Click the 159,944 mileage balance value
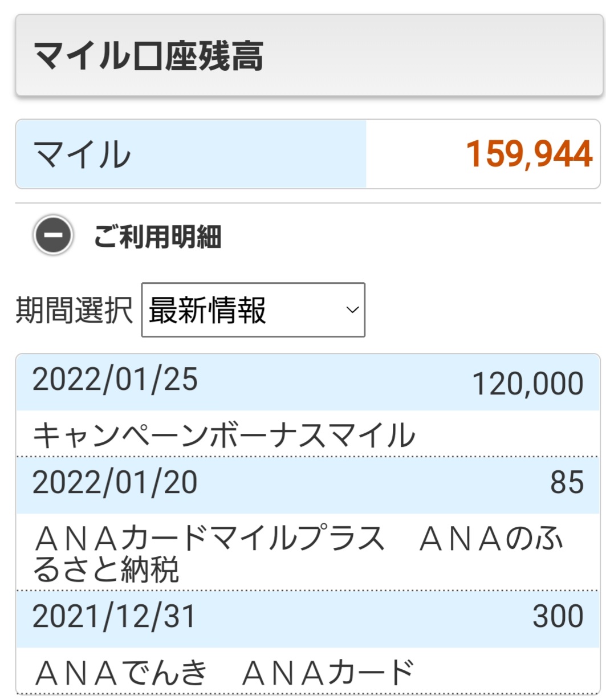606x700 pixels. pyautogui.click(x=528, y=153)
